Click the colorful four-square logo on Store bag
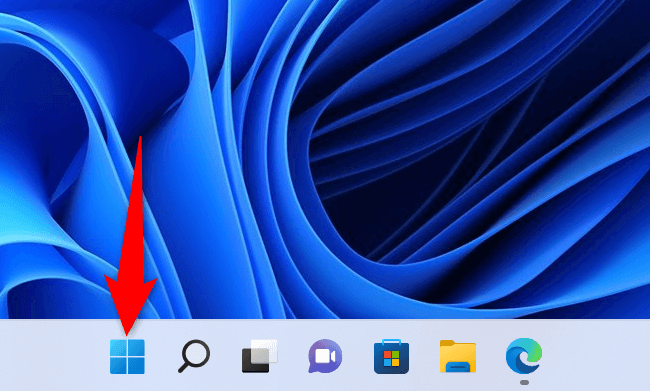Screen dimensions: 650x391 391,359
